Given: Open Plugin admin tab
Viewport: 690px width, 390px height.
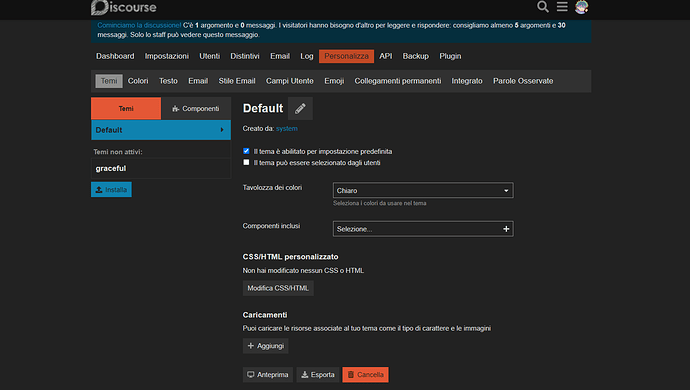Looking at the screenshot, I should pyautogui.click(x=450, y=56).
